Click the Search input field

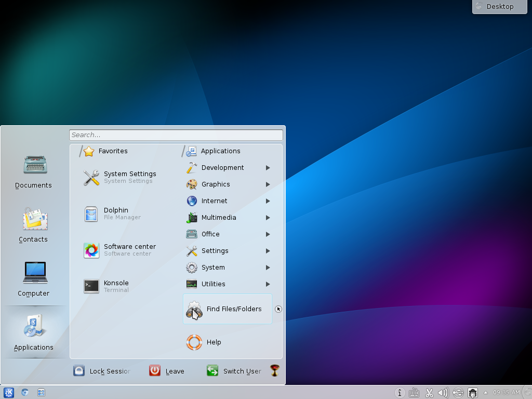click(x=176, y=135)
